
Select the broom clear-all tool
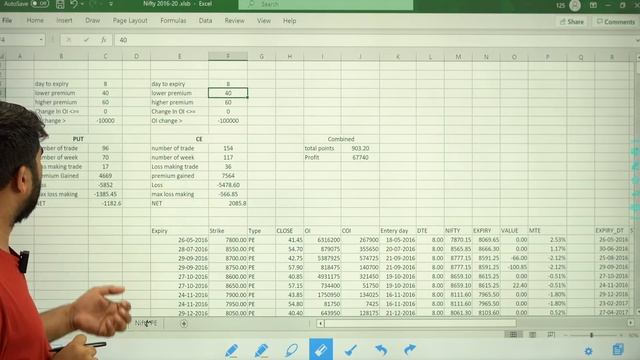pos(351,350)
